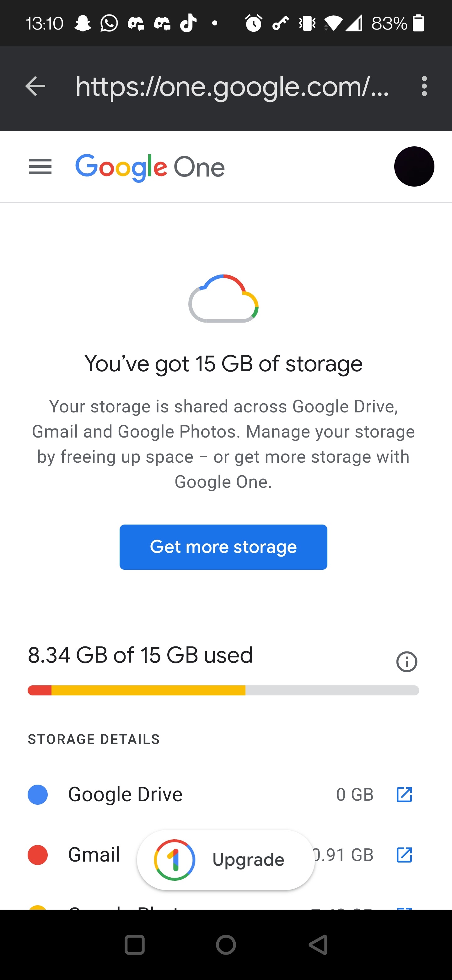Tap the blue Google Drive color dot

click(x=38, y=795)
